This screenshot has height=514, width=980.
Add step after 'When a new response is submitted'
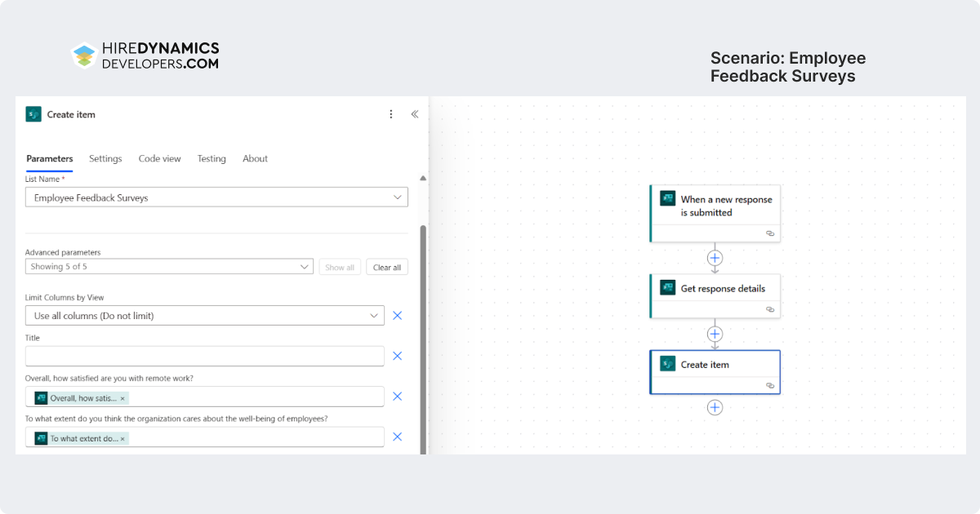click(x=715, y=258)
